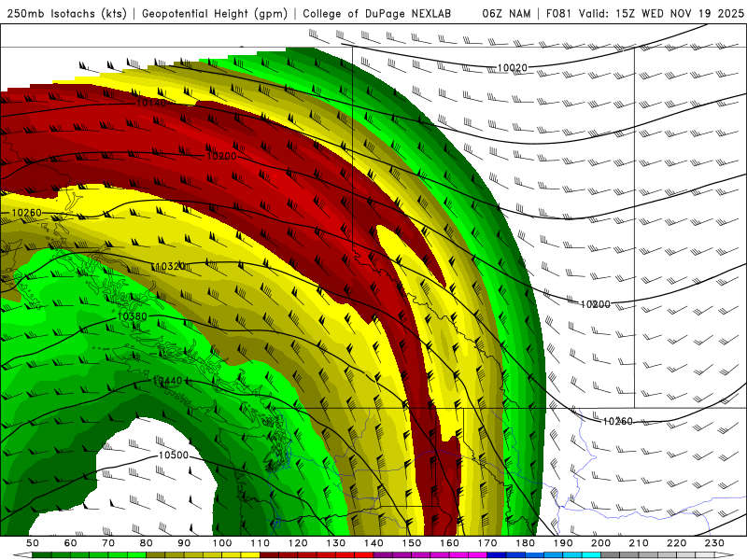Click the 80 value on the color scale
The height and width of the screenshot is (560, 747).
coord(147,543)
